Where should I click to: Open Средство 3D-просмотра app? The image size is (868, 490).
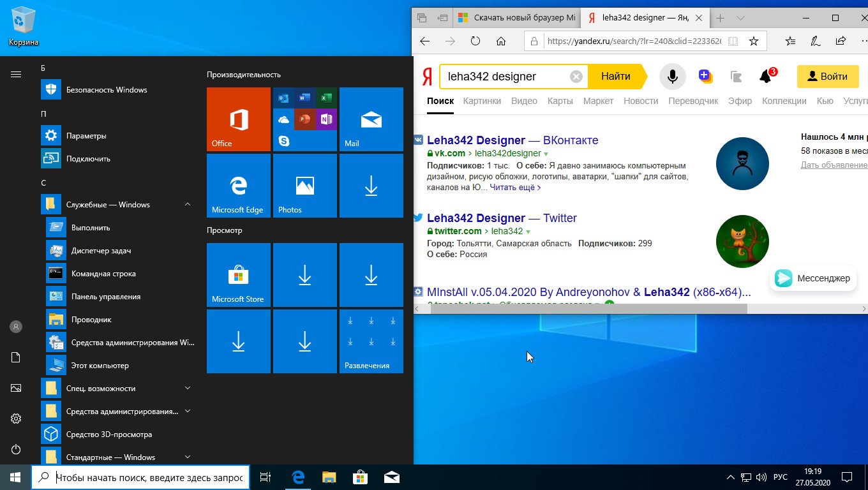point(117,434)
